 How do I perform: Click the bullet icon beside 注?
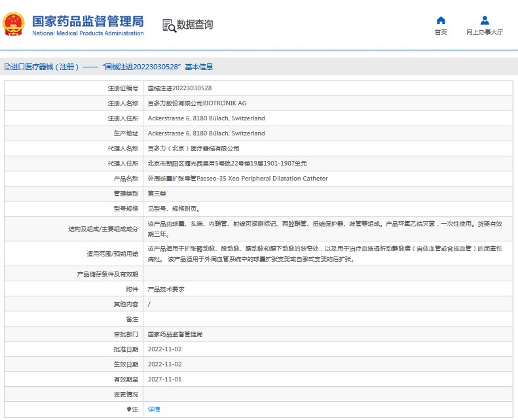pyautogui.click(x=129, y=410)
